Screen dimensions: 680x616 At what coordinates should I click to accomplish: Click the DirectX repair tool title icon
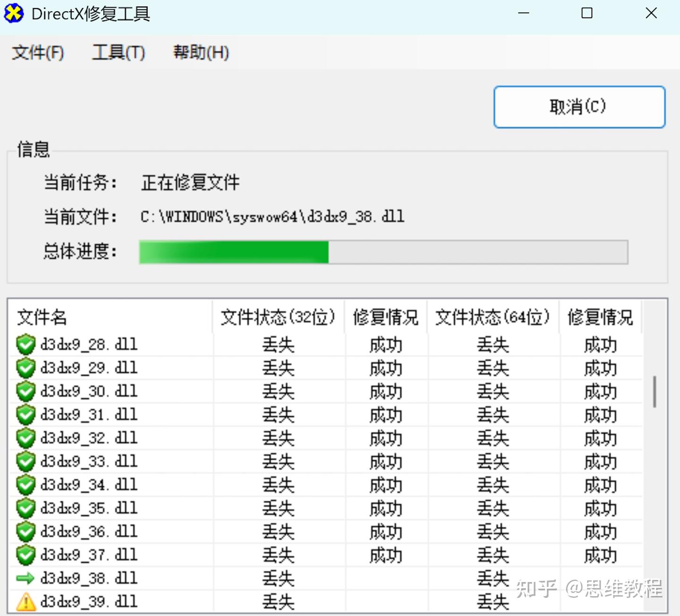click(x=14, y=14)
